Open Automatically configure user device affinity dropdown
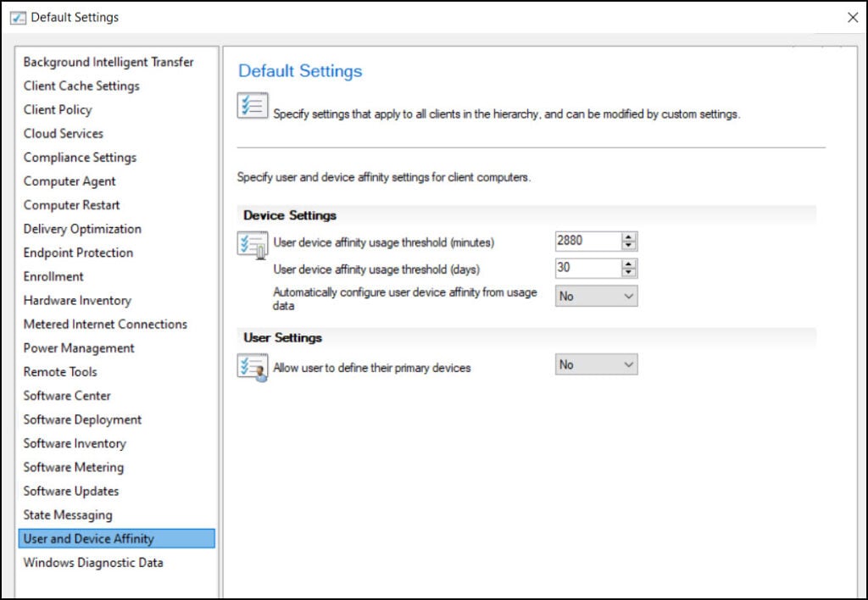Screen dimensions: 868x600 coord(596,296)
